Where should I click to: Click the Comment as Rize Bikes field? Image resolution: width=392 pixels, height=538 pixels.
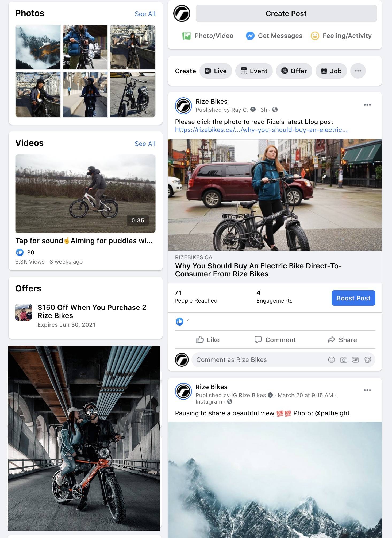click(x=283, y=360)
